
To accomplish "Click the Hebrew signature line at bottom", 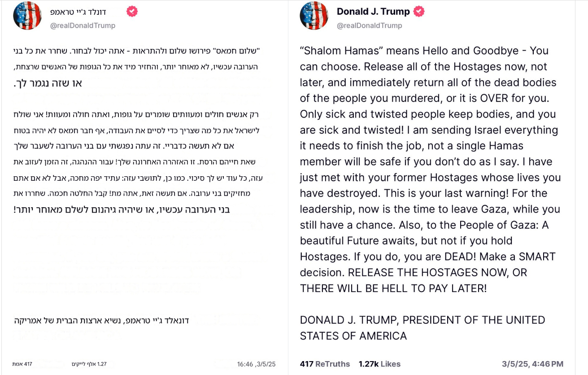I will click(x=101, y=320).
